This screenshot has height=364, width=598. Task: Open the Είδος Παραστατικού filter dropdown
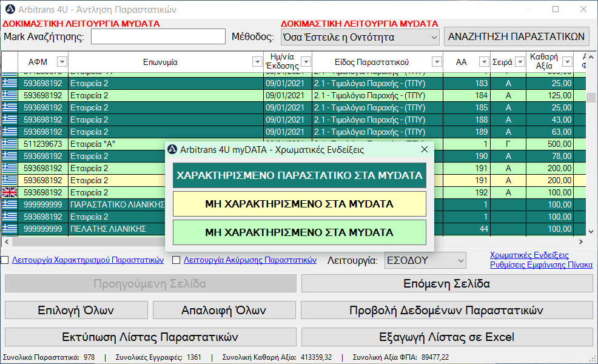pyautogui.click(x=437, y=62)
